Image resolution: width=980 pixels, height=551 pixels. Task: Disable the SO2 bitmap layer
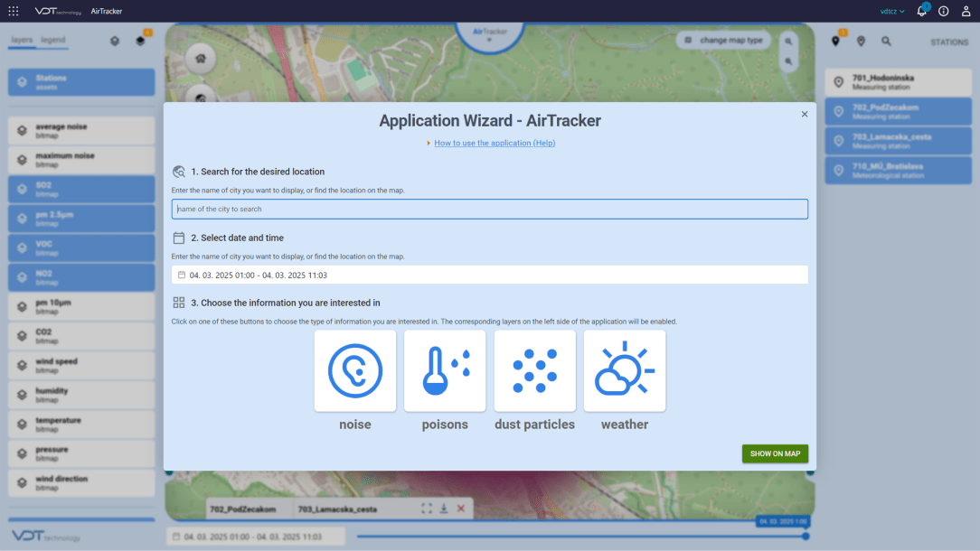click(x=81, y=190)
